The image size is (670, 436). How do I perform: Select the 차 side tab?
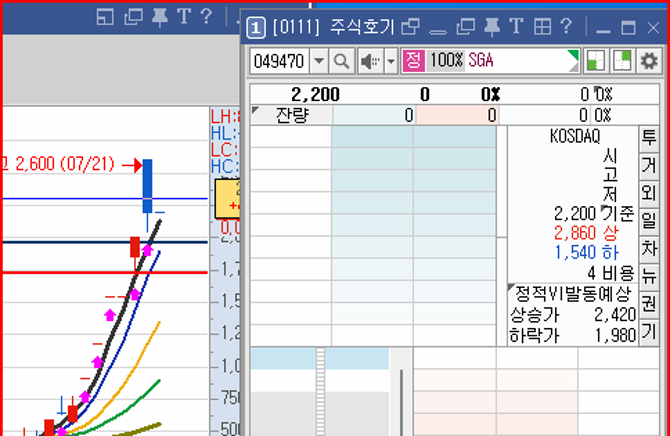[x=648, y=247]
